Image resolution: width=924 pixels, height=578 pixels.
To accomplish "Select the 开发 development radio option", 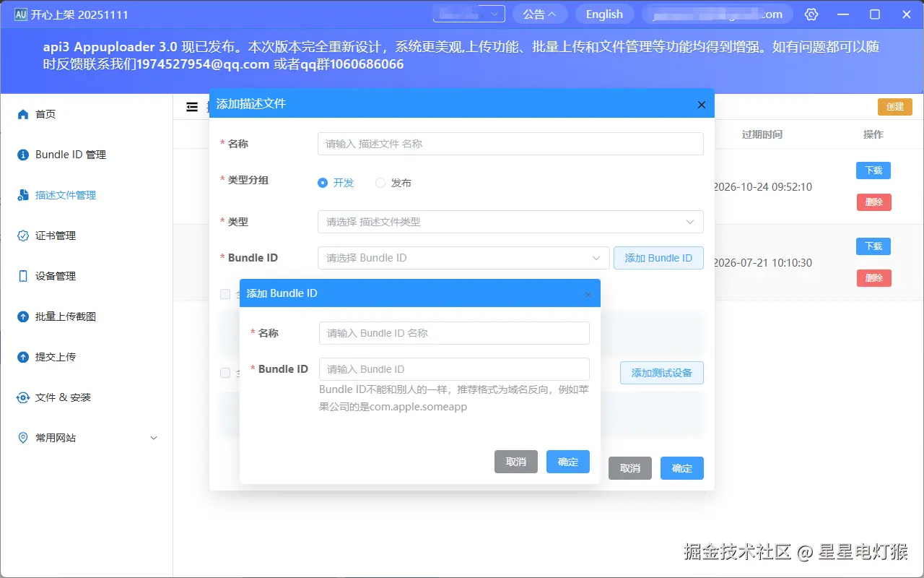I will pyautogui.click(x=323, y=183).
